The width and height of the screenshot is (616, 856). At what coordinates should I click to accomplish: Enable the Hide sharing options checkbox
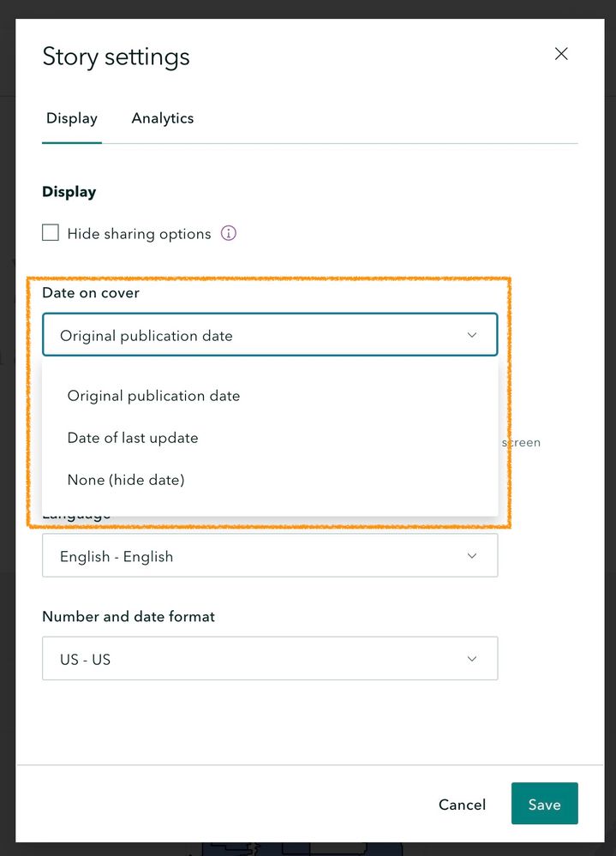(x=51, y=233)
